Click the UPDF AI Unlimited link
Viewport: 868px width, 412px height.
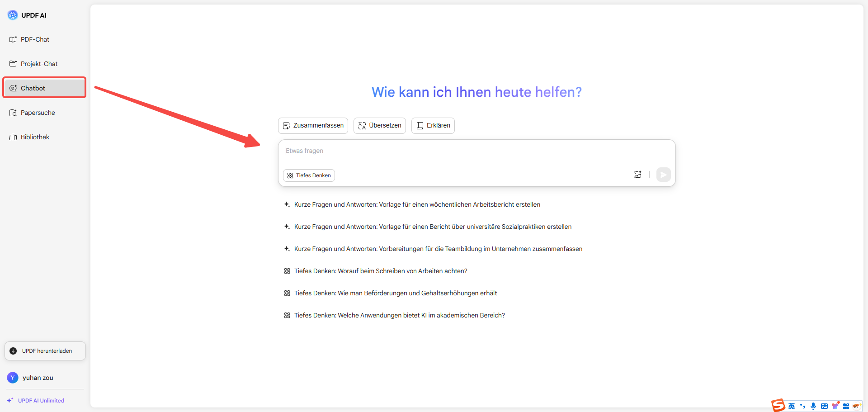click(36, 401)
